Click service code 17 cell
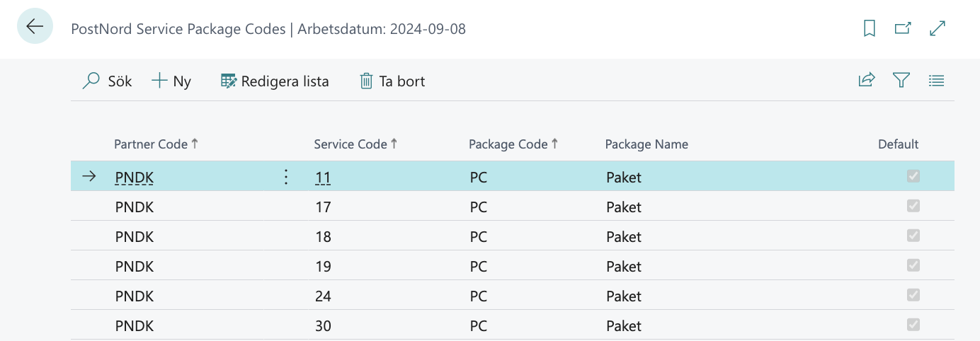Image resolution: width=980 pixels, height=341 pixels. tap(323, 207)
